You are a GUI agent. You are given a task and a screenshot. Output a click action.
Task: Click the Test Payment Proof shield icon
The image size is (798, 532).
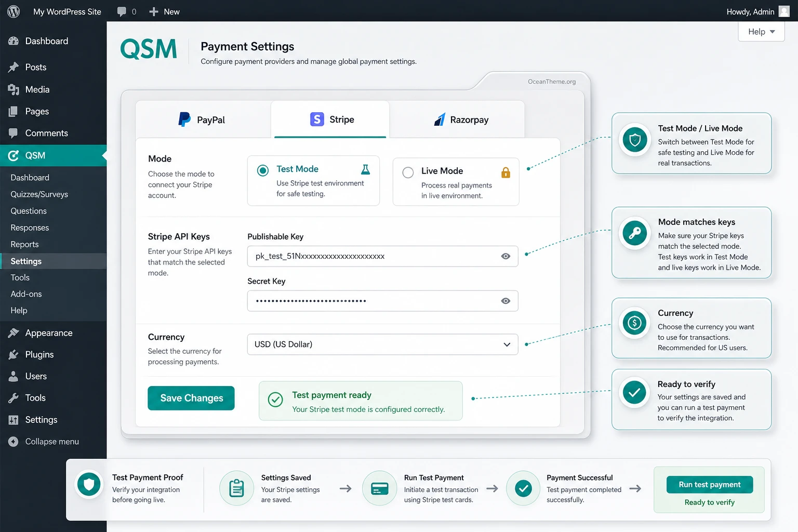(x=89, y=485)
